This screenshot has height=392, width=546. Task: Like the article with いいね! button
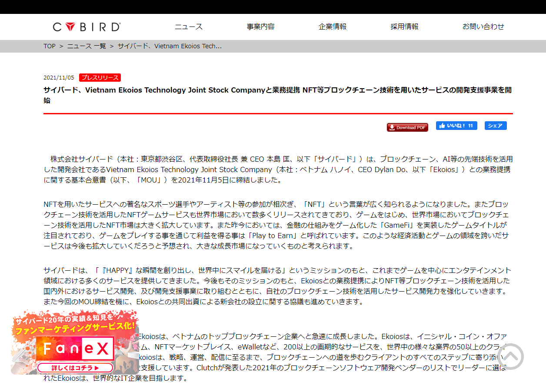[456, 126]
